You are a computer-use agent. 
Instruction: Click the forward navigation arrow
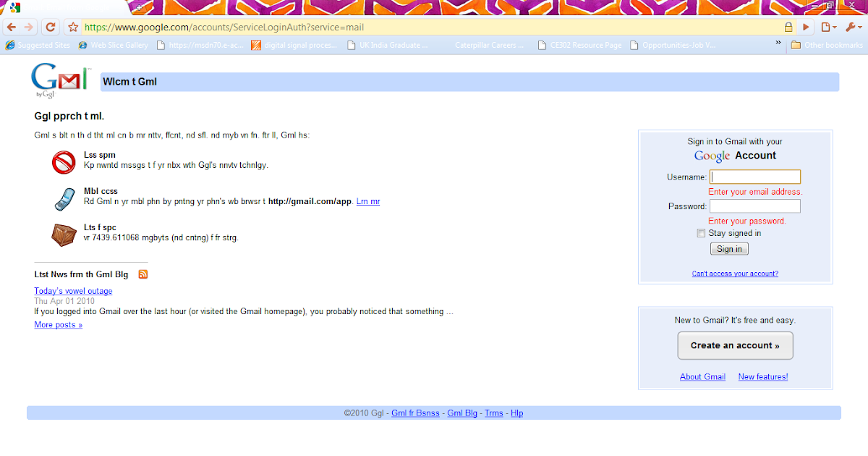pyautogui.click(x=29, y=27)
